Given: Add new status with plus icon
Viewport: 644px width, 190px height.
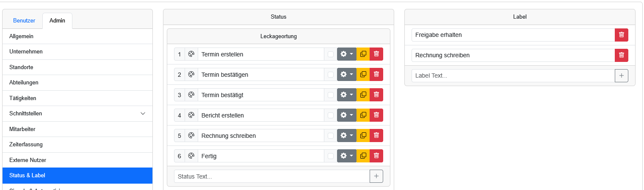Looking at the screenshot, I should [x=376, y=176].
